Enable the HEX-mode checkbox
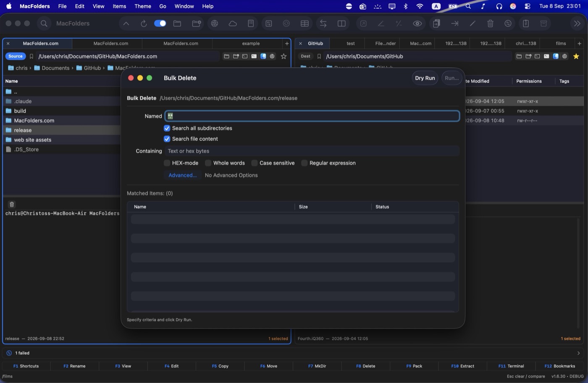The image size is (588, 383). [167, 163]
